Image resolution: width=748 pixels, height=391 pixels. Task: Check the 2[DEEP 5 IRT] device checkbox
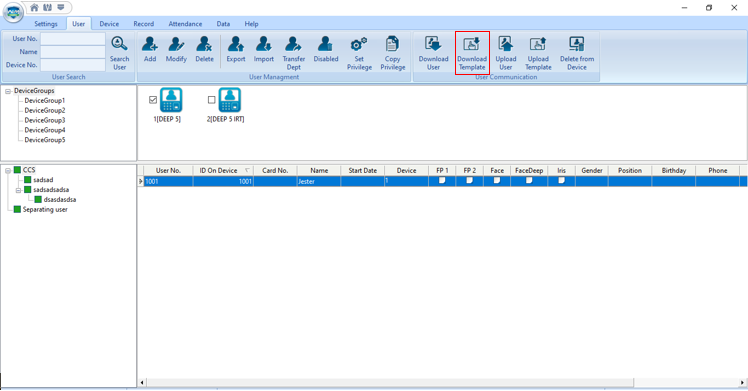pos(211,100)
